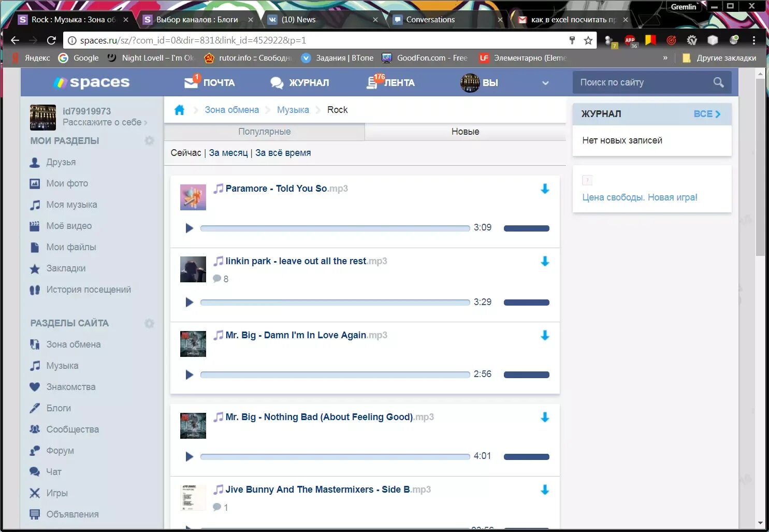Click the browser address bar

point(321,40)
